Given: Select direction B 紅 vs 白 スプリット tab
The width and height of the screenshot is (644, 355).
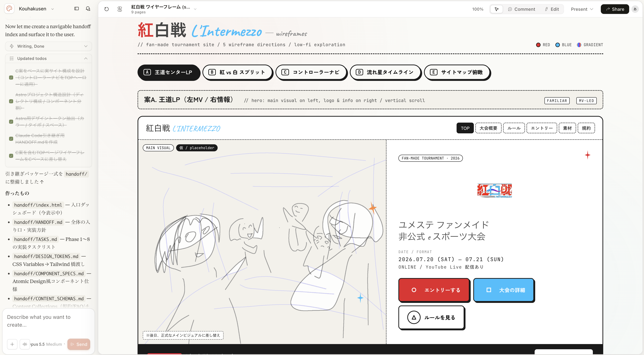Looking at the screenshot, I should [238, 73].
